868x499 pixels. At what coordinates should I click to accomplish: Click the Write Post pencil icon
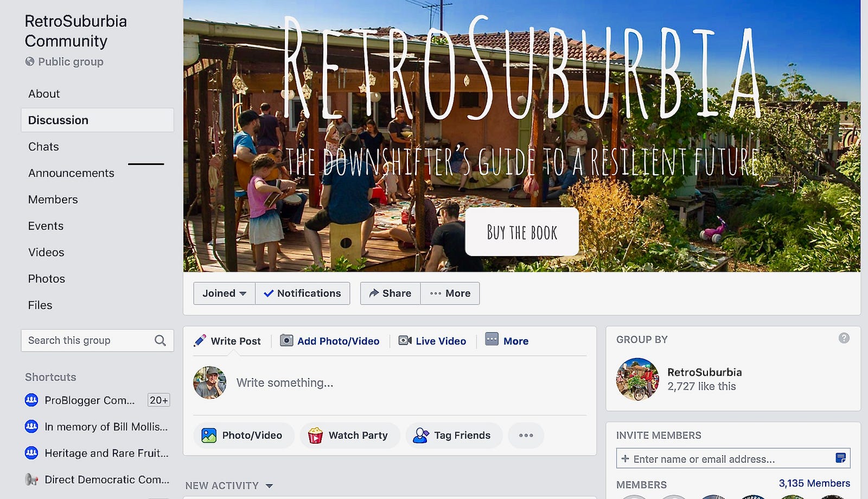pos(200,341)
